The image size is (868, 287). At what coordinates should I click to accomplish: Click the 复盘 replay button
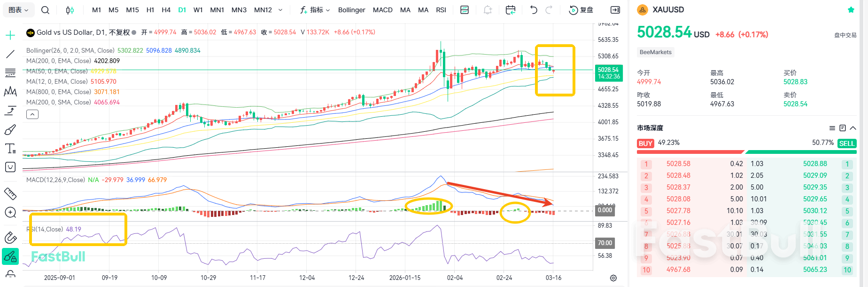click(581, 10)
